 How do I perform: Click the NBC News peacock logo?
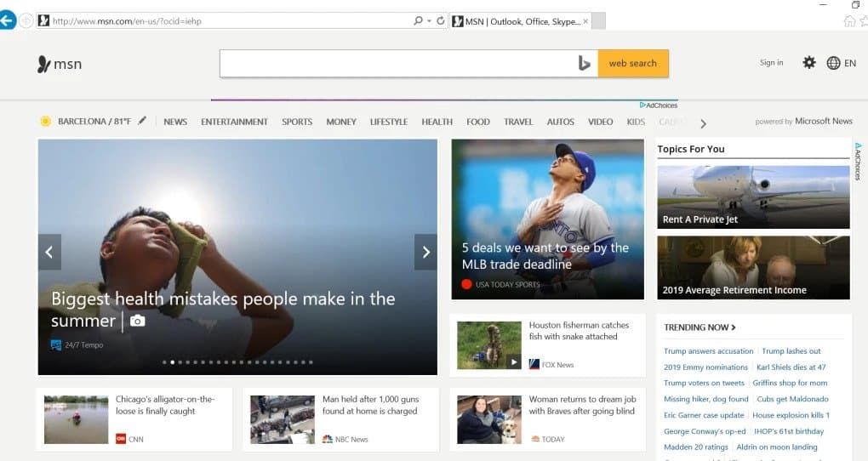(x=327, y=439)
